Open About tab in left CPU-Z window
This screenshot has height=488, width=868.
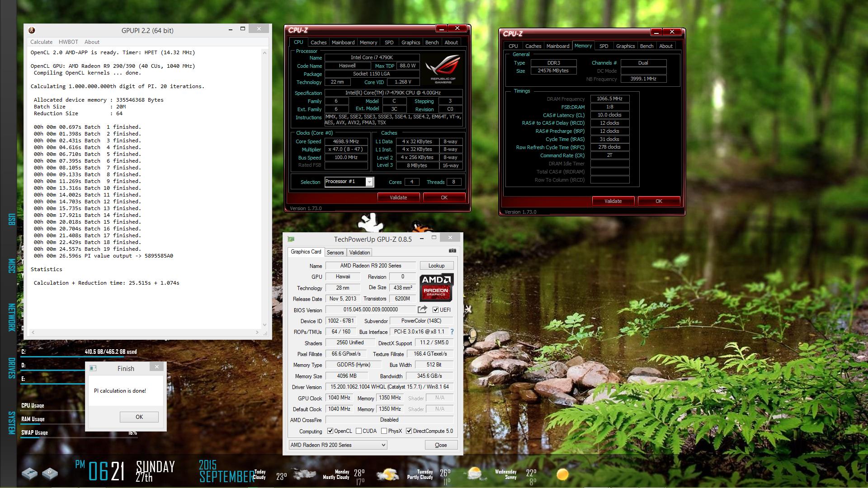point(451,42)
